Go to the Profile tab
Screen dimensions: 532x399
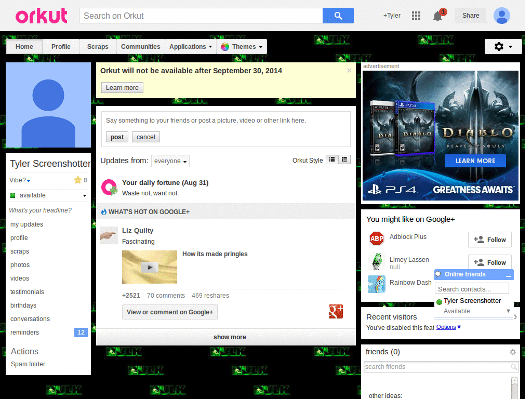61,47
